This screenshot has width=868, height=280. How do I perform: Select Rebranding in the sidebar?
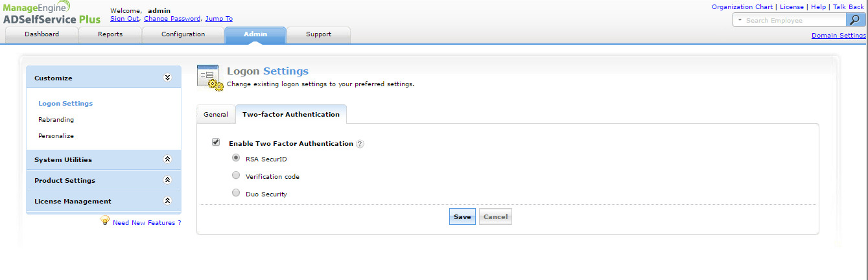point(56,119)
